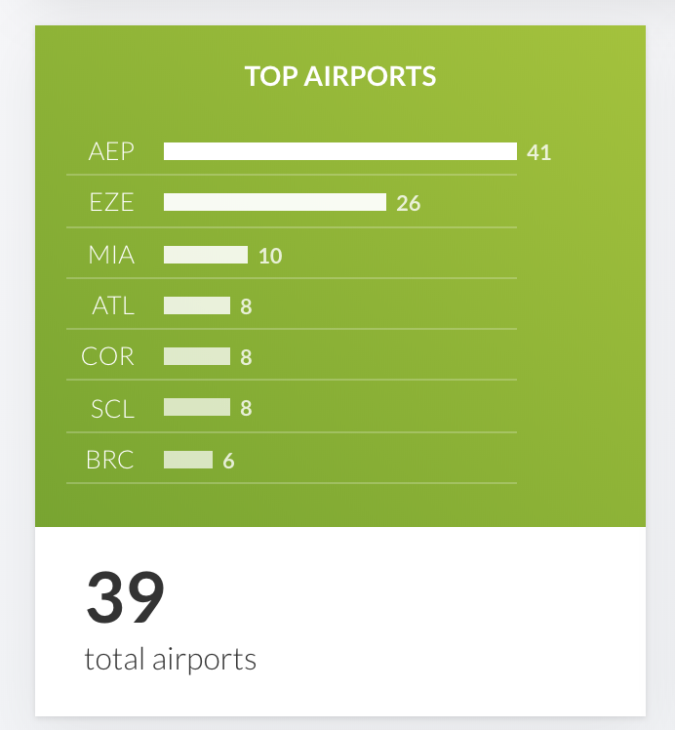Click the AEP airport label
The height and width of the screenshot is (730, 675).
[x=111, y=151]
